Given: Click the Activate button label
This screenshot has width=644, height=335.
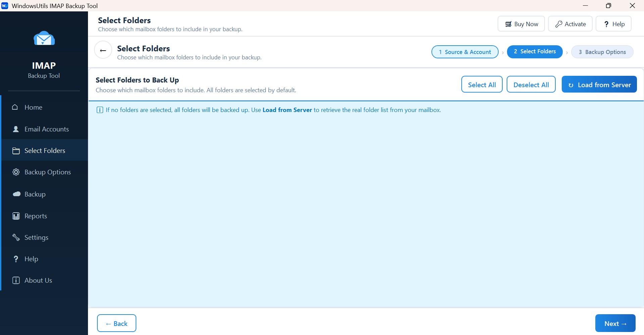Looking at the screenshot, I should tap(575, 24).
